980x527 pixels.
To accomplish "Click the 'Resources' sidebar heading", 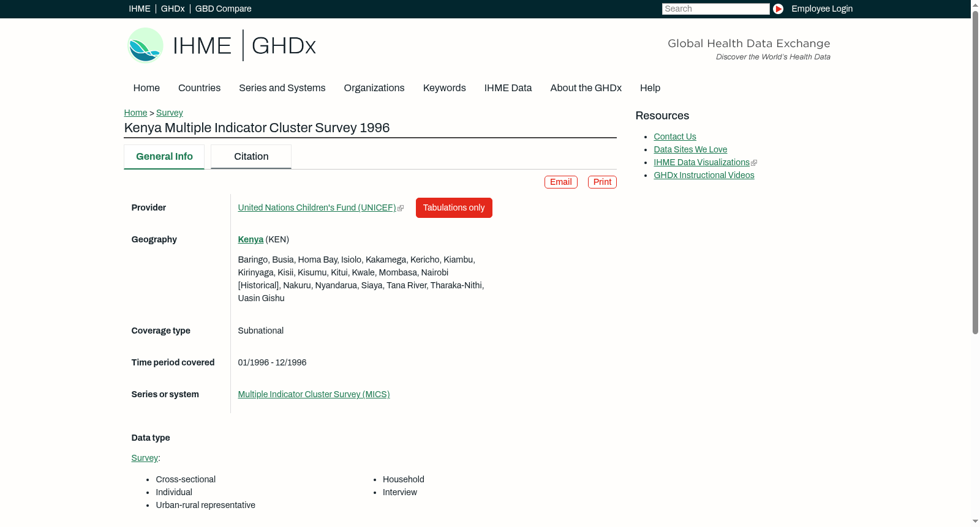I will [x=662, y=116].
